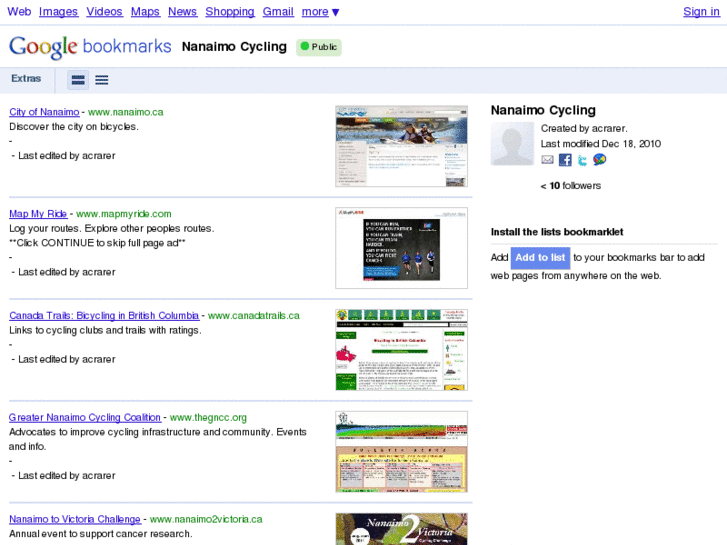Viewport: 727px width, 545px height.
Task: Click 'Discover the city on bicycles.' description
Action: [x=74, y=127]
